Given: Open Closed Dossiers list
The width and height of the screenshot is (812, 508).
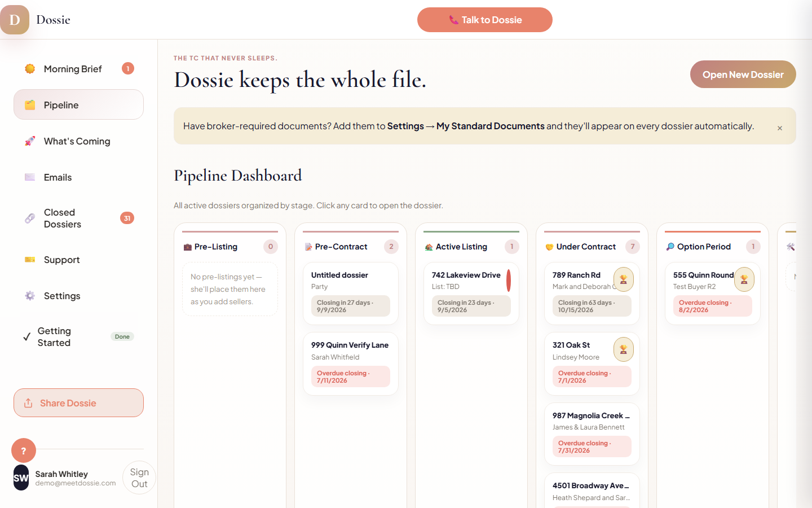Looking at the screenshot, I should pyautogui.click(x=78, y=218).
